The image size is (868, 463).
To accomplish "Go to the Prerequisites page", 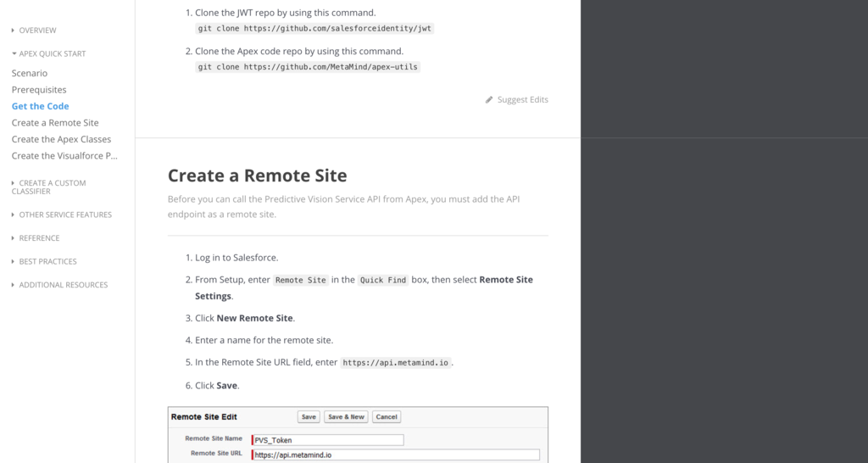I will pos(39,90).
